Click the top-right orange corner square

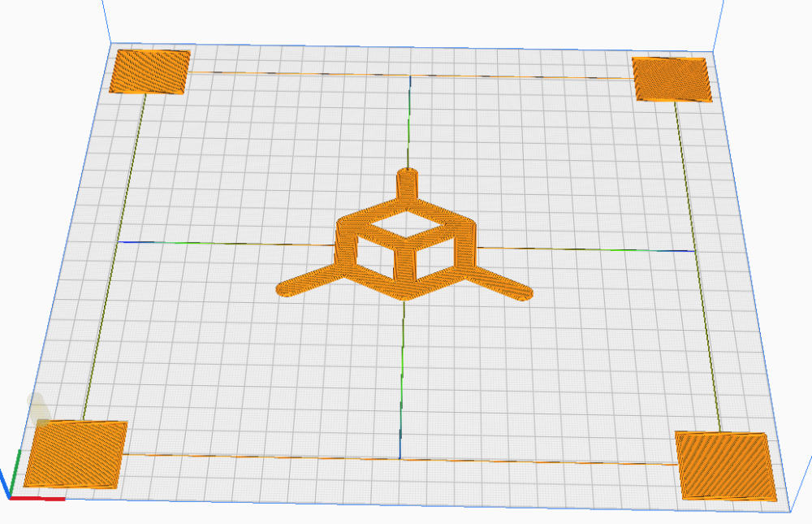pyautogui.click(x=672, y=80)
